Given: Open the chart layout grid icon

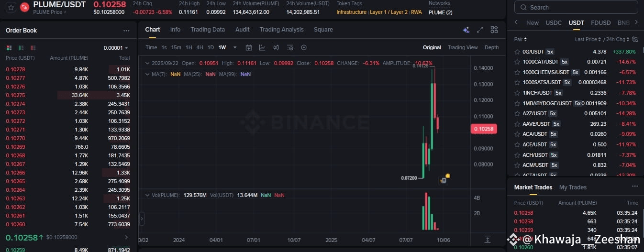Looking at the screenshot, I should pyautogui.click(x=494, y=30).
